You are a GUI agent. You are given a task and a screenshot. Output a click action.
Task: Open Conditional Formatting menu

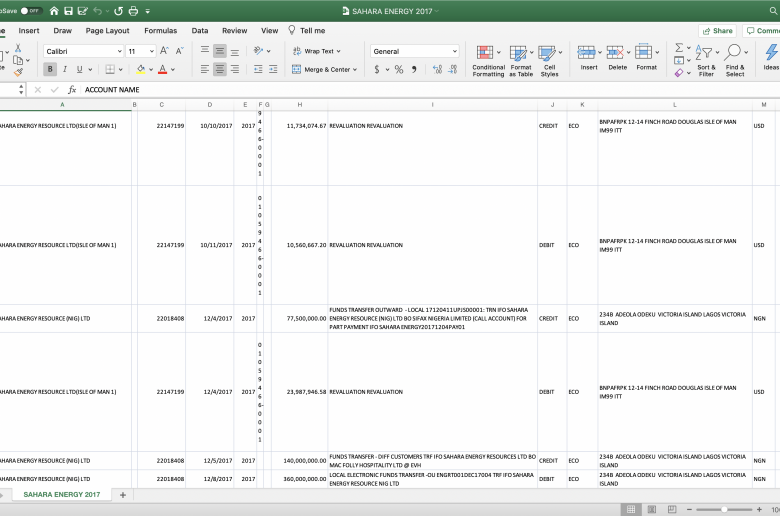pos(488,60)
